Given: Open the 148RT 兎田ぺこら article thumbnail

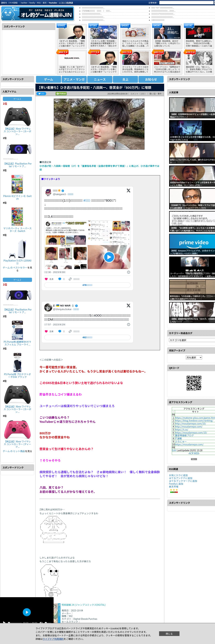Looking at the screenshot, I should 135,32.
